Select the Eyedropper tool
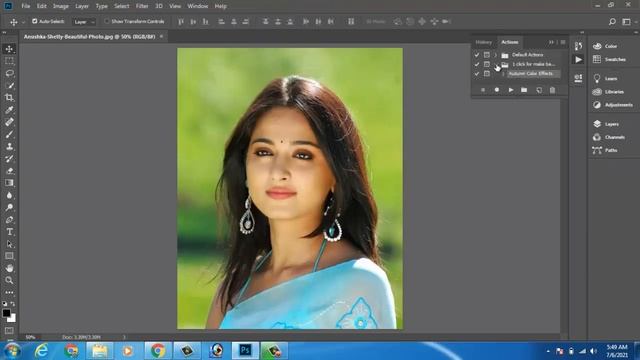 [9, 110]
